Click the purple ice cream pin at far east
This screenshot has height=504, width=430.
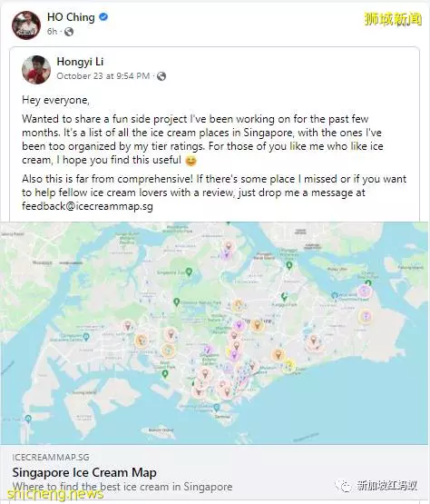365,292
